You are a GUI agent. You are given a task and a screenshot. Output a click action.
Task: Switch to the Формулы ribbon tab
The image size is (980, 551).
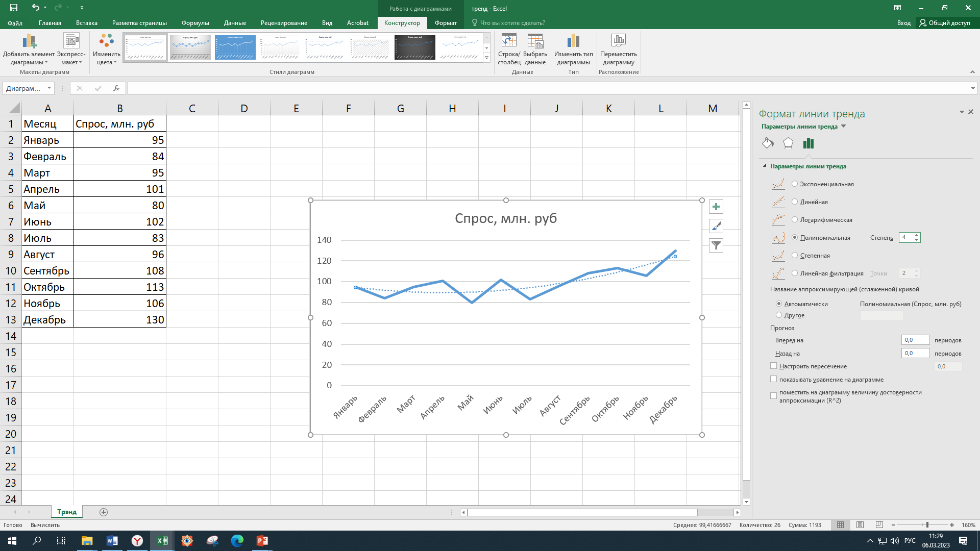point(195,23)
